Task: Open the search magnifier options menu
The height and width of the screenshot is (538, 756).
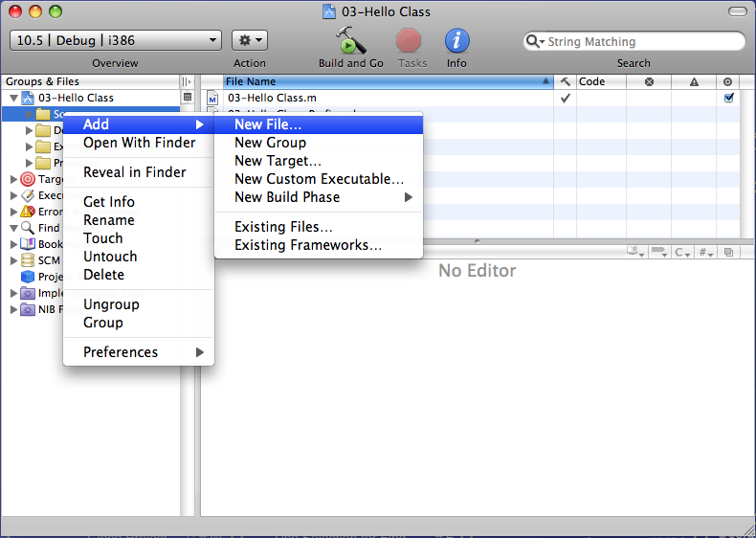Action: tap(534, 41)
